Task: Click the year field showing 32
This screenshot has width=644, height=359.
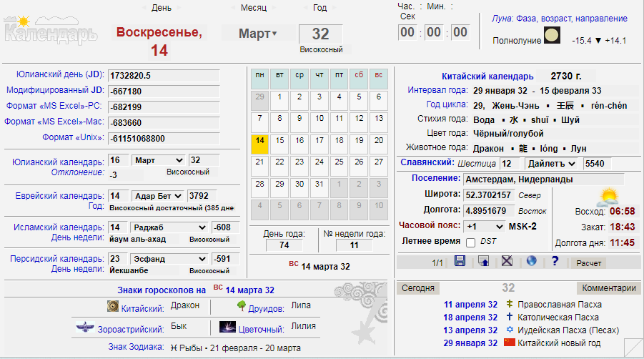Action: click(321, 34)
